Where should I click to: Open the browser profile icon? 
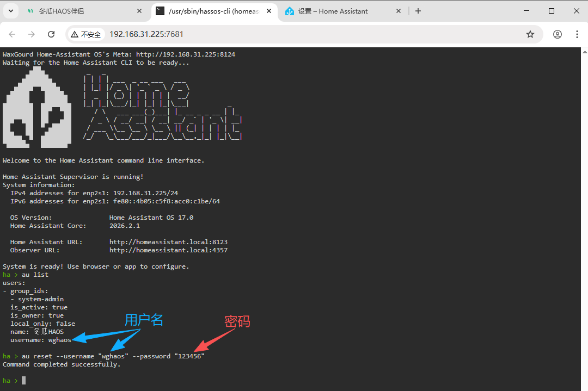558,34
